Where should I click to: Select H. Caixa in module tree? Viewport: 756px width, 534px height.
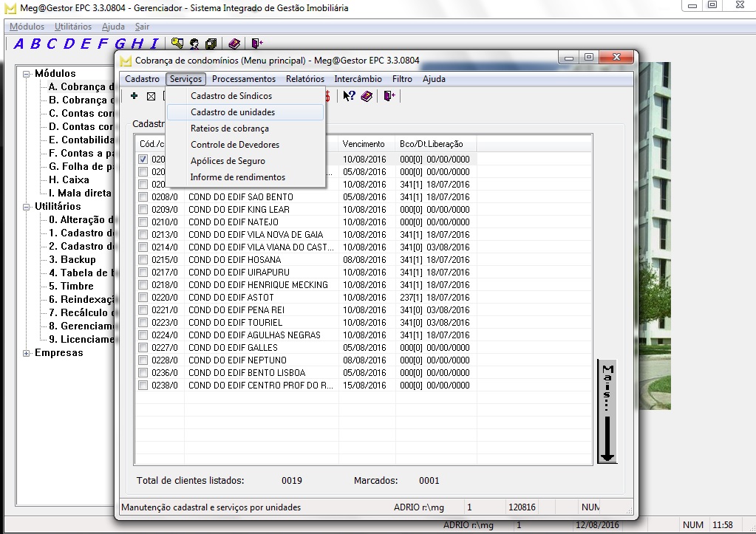point(69,179)
